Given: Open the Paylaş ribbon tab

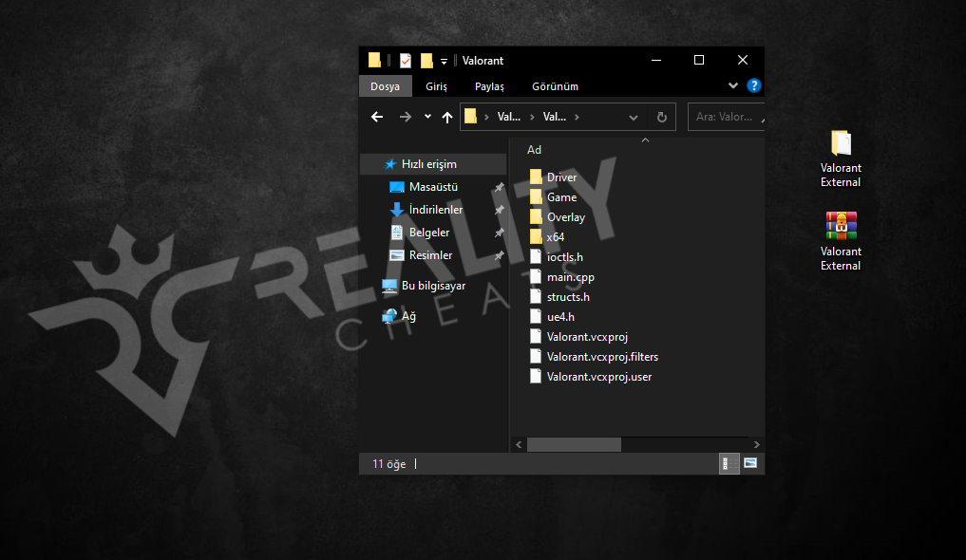Looking at the screenshot, I should [489, 86].
